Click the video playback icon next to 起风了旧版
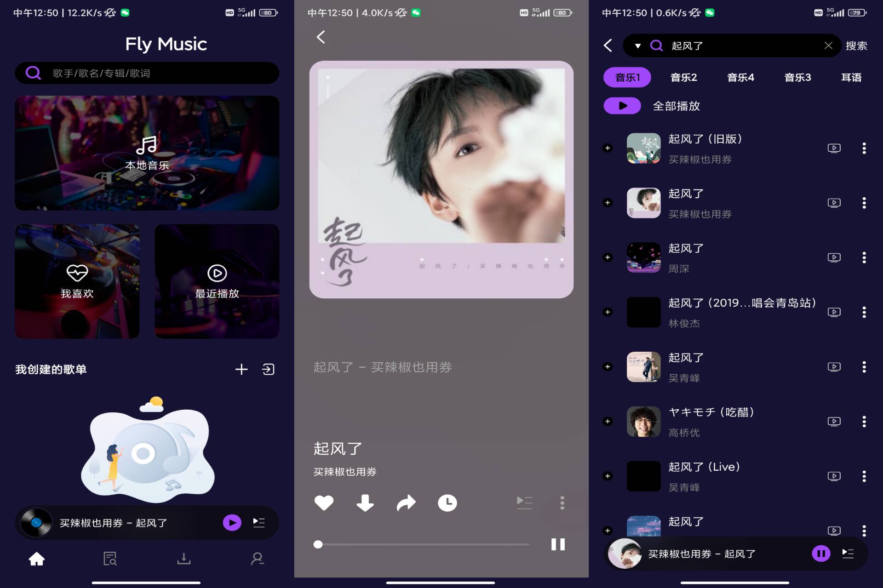 (x=835, y=148)
